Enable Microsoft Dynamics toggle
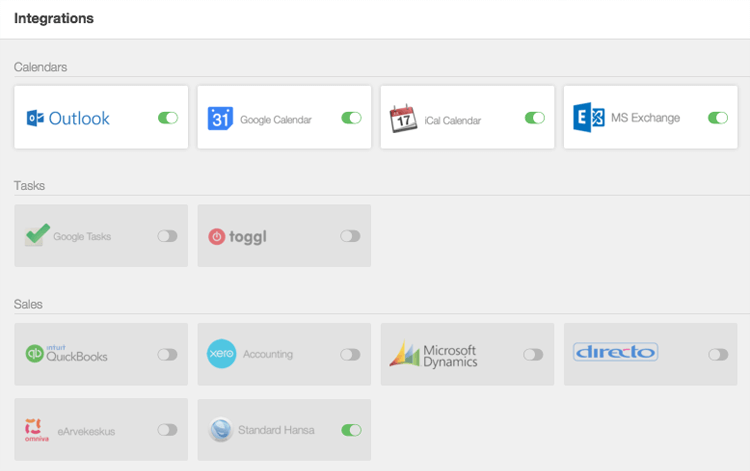 point(533,354)
